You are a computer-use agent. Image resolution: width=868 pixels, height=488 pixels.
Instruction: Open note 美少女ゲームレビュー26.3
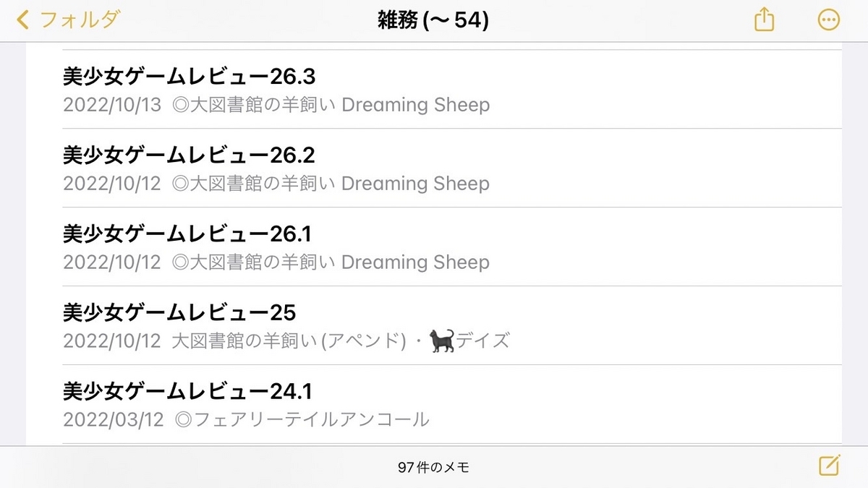click(x=434, y=90)
